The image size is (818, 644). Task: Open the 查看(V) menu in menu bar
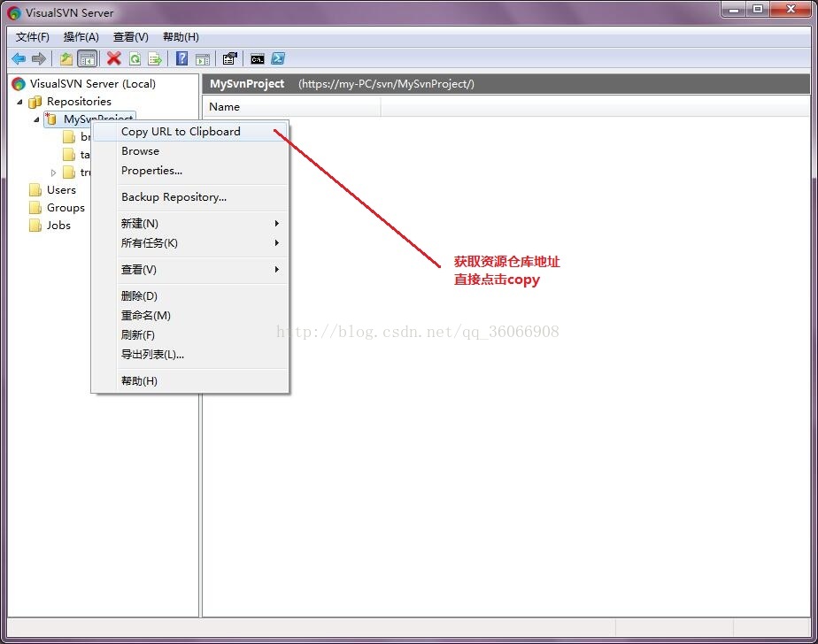click(x=131, y=37)
